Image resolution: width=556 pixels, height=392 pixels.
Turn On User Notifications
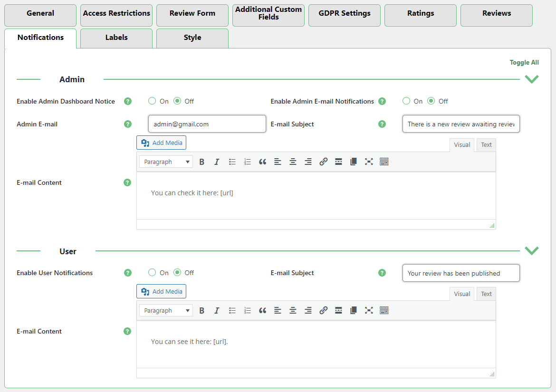[x=152, y=273]
